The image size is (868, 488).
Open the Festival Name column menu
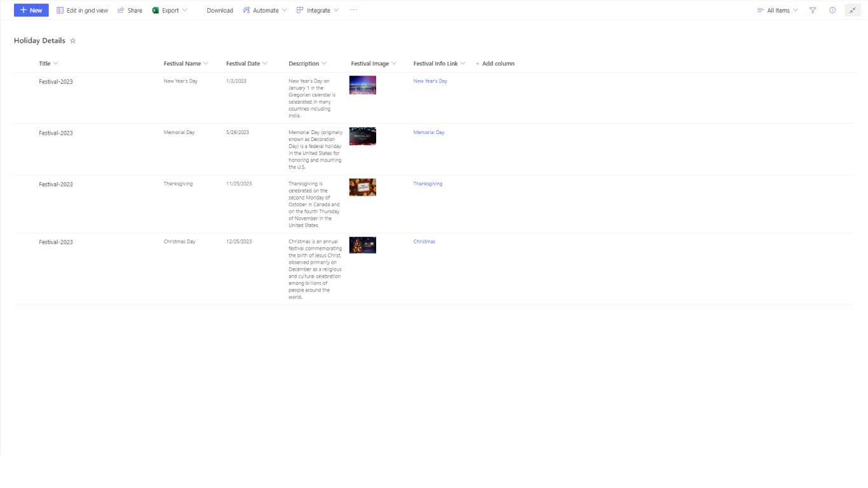pos(186,64)
